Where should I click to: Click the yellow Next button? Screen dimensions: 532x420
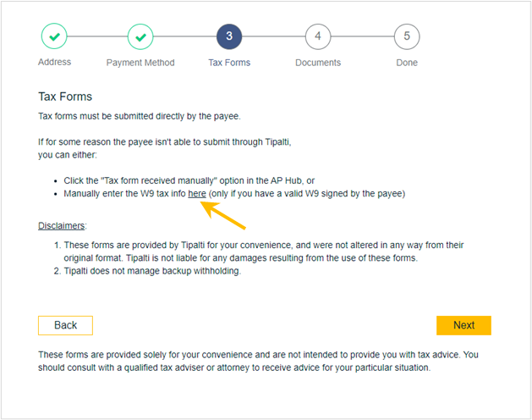point(463,325)
